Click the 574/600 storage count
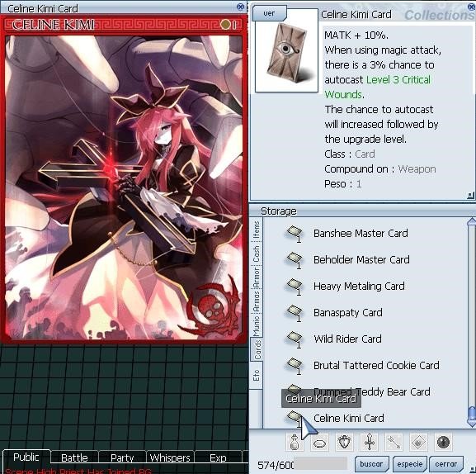Image resolution: width=476 pixels, height=474 pixels. [276, 465]
